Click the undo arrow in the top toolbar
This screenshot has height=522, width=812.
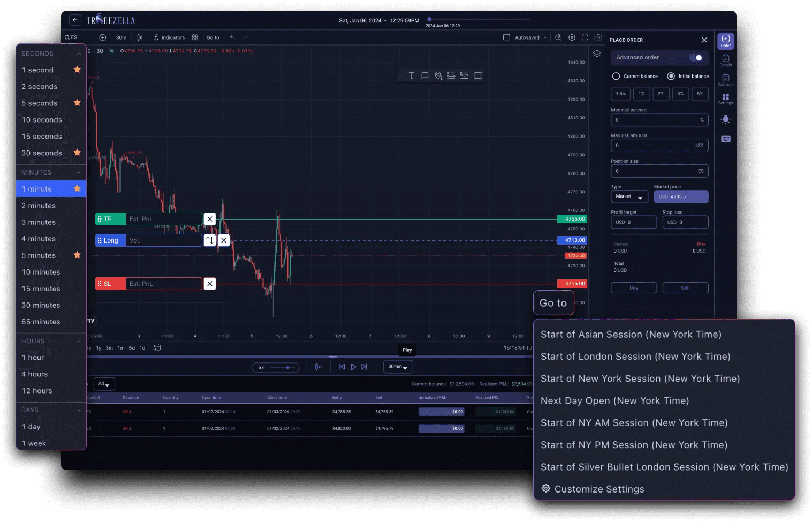[232, 37]
